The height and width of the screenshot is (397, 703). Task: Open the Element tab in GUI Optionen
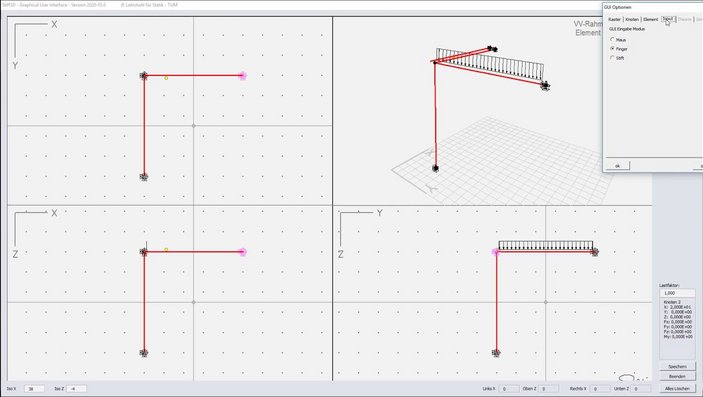[x=651, y=19]
